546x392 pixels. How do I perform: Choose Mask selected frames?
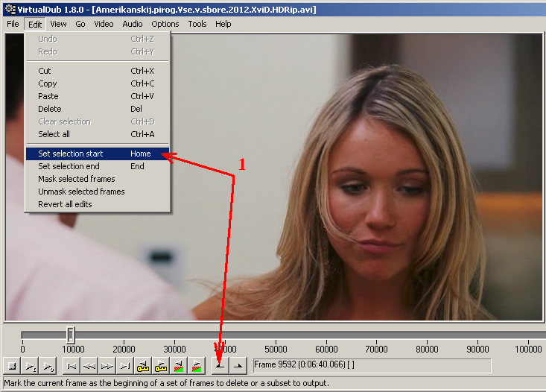tap(98, 179)
